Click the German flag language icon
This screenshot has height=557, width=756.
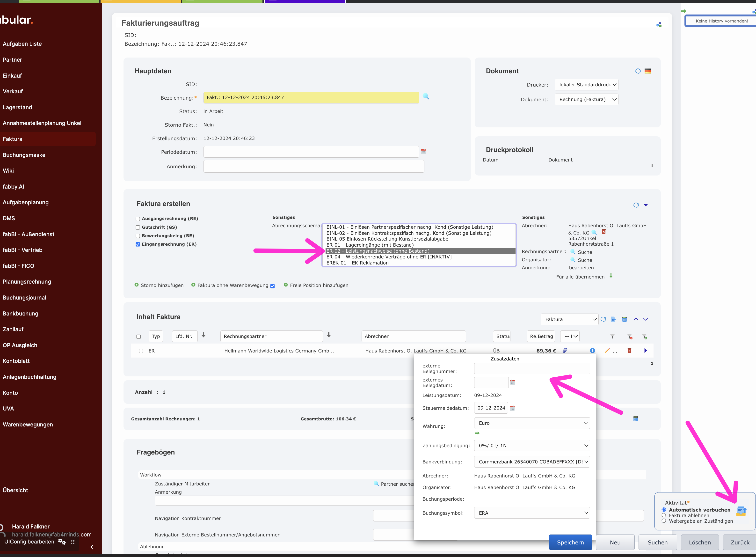(x=647, y=71)
